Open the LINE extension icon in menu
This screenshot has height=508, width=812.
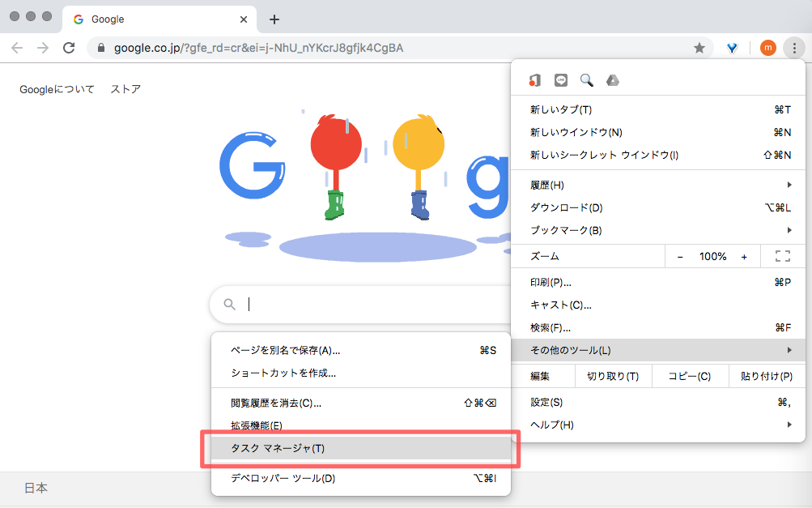tap(561, 80)
